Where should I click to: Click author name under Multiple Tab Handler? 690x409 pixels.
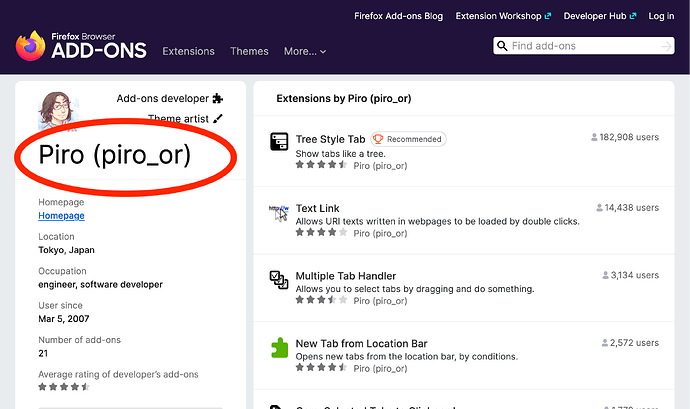(381, 301)
